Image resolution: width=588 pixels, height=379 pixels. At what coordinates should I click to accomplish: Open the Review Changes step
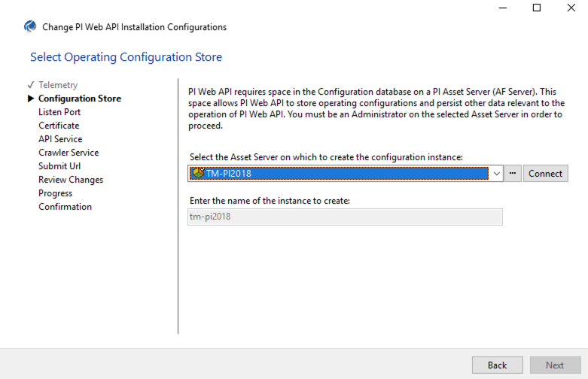[71, 180]
